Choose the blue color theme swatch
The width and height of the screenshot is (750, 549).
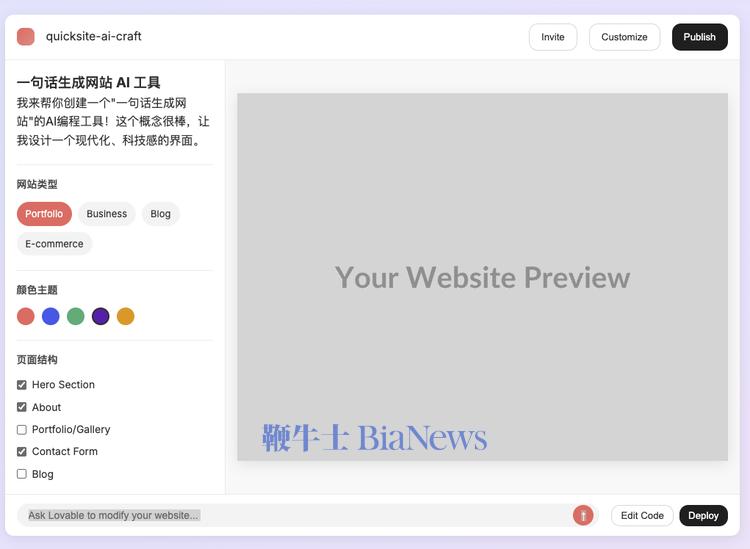(x=51, y=316)
